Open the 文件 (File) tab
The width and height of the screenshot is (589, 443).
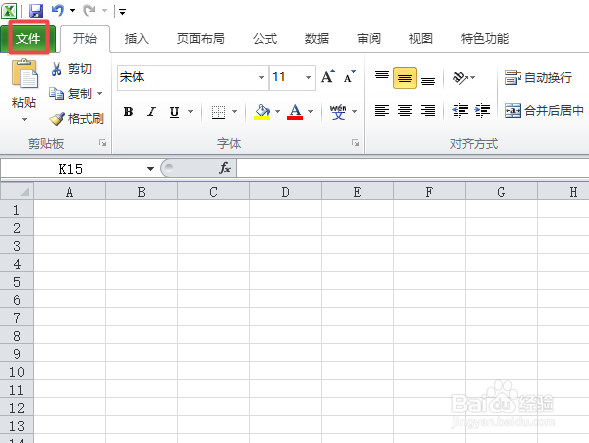pos(28,39)
